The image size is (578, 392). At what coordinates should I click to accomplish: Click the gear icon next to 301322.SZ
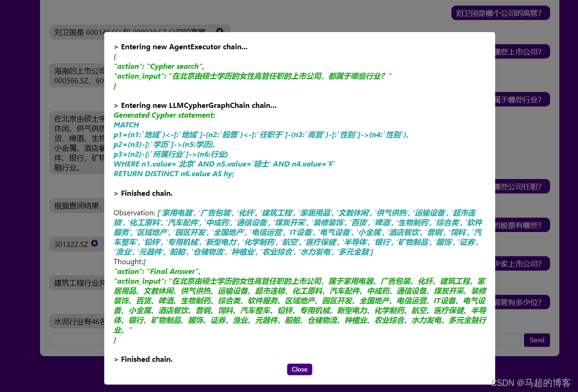click(x=94, y=243)
